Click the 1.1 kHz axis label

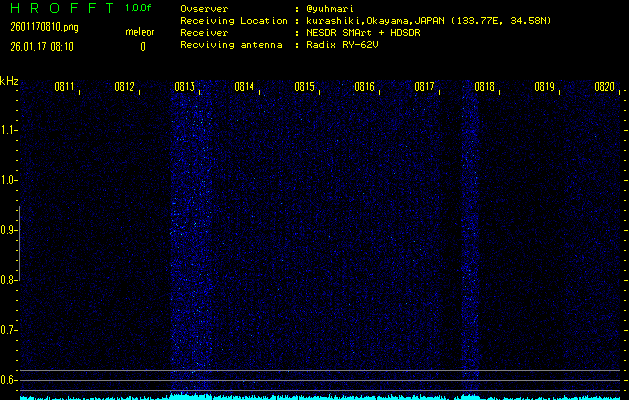pos(8,130)
